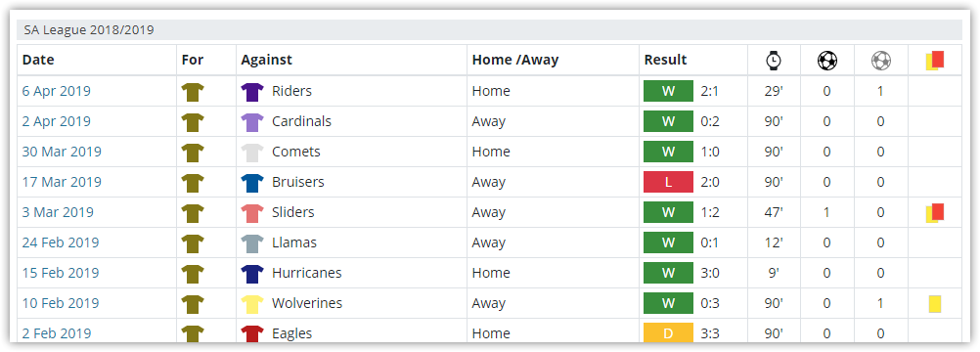Open the 17 Mar 2019 match link

tap(62, 183)
